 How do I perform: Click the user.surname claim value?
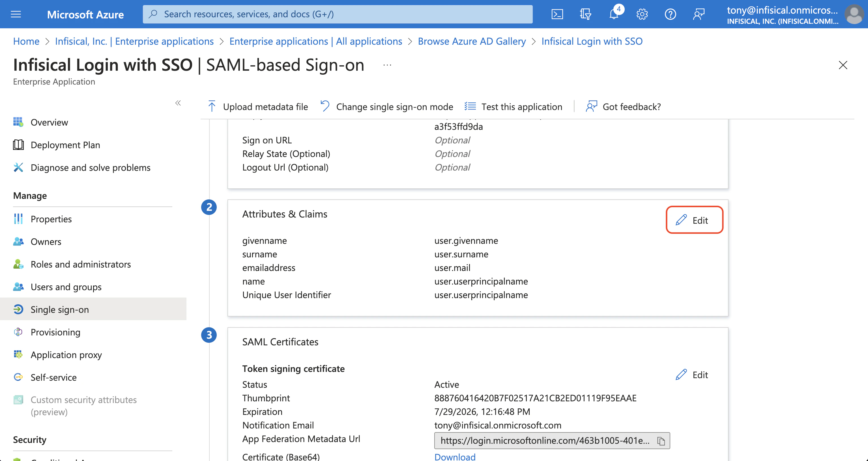point(461,254)
